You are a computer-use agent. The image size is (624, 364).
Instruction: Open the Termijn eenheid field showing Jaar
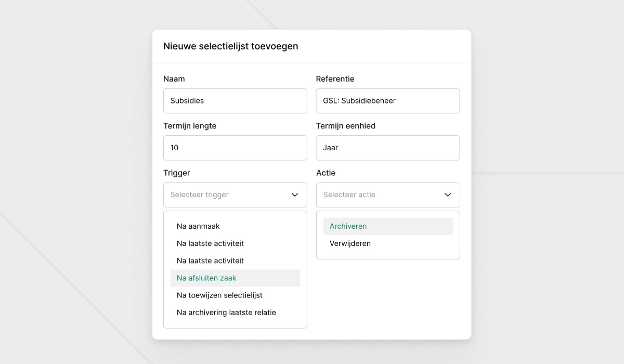click(x=387, y=148)
